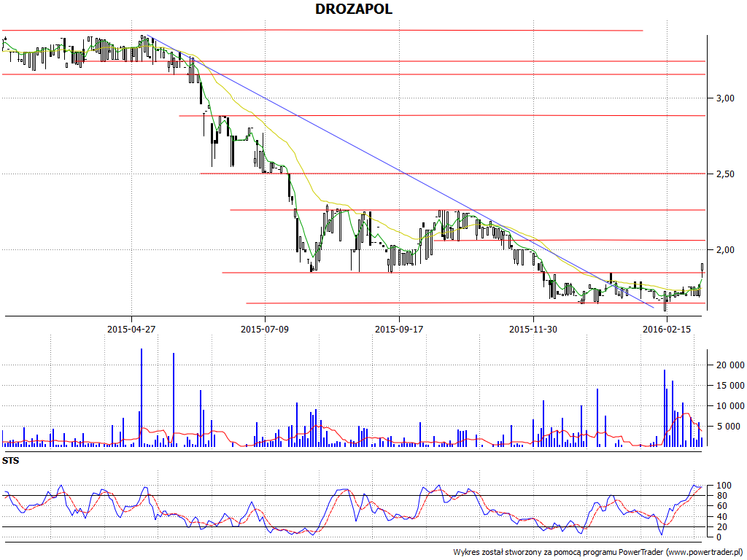The width and height of the screenshot is (747, 560).
Task: Click the DROZAPOL chart title
Action: pos(354,9)
